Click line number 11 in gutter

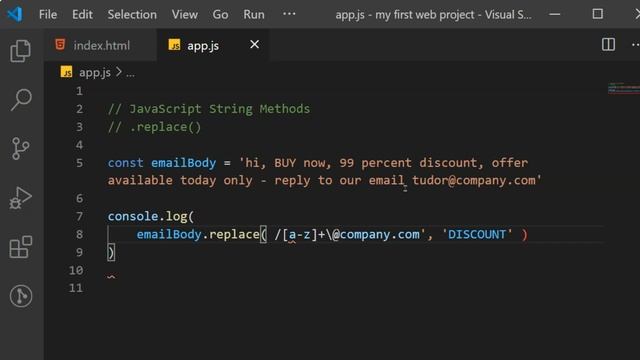pos(76,288)
